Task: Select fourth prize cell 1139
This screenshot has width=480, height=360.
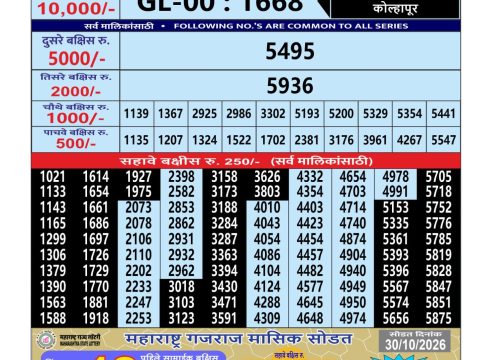Action: pos(136,114)
